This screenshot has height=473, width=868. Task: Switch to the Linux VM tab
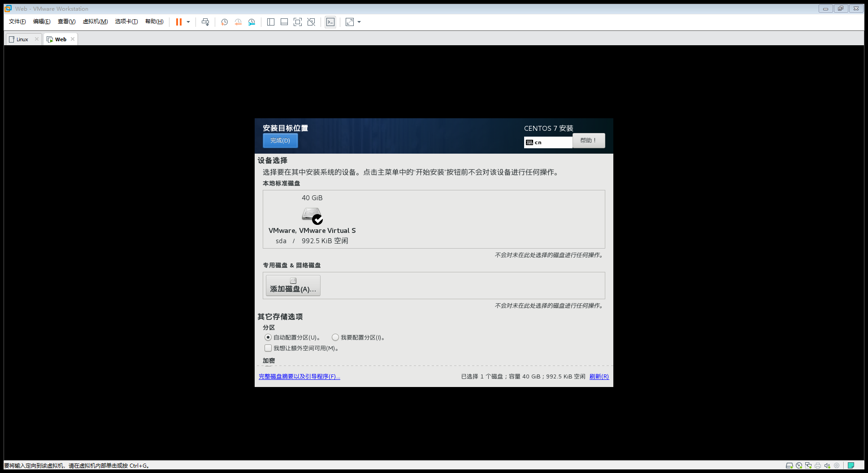[22, 39]
